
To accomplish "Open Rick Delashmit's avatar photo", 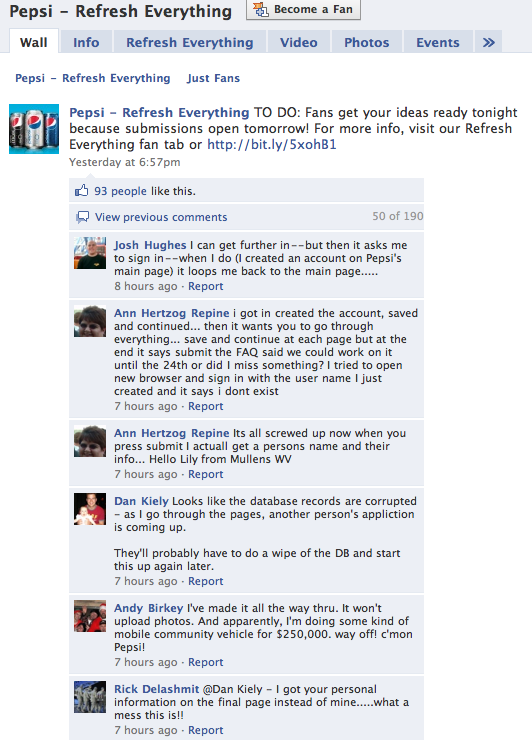I will 90,697.
